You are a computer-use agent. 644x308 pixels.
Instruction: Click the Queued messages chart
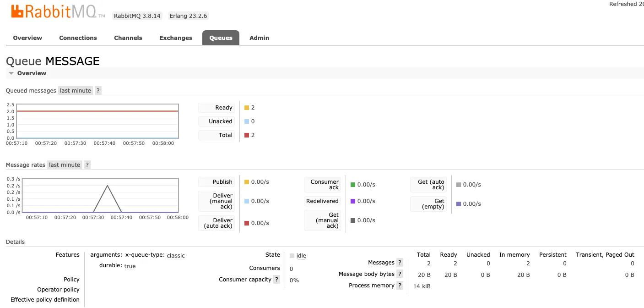pos(97,121)
